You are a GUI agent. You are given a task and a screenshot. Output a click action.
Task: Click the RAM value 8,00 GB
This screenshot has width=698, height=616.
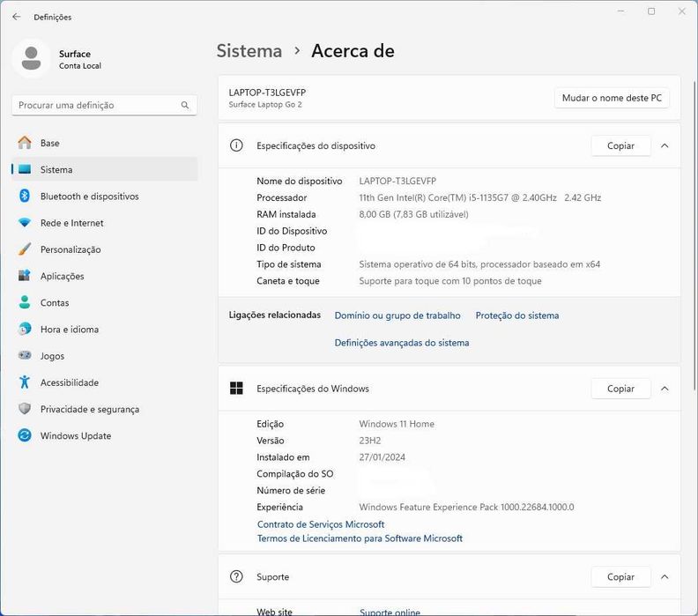point(413,214)
